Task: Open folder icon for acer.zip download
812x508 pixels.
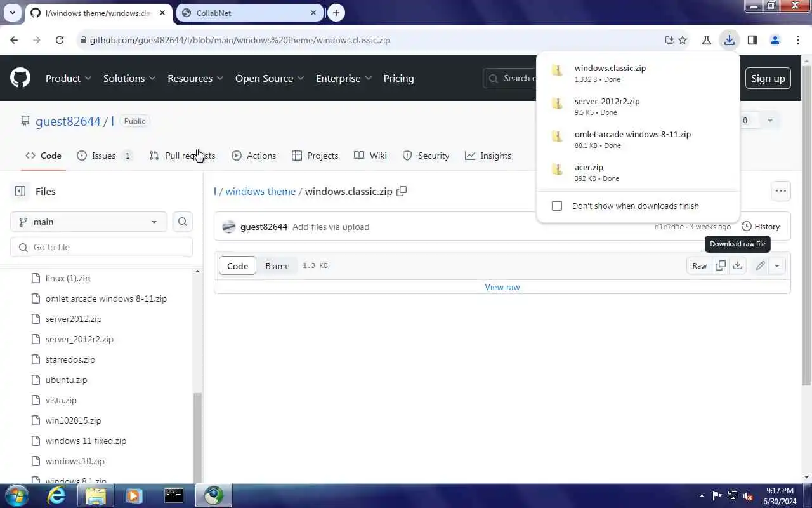Action: pyautogui.click(x=557, y=170)
